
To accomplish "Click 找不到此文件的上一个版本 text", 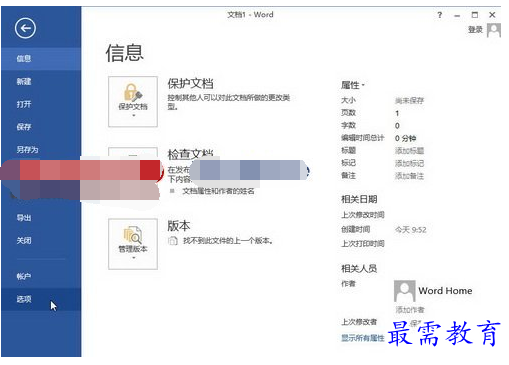I will point(228,241).
